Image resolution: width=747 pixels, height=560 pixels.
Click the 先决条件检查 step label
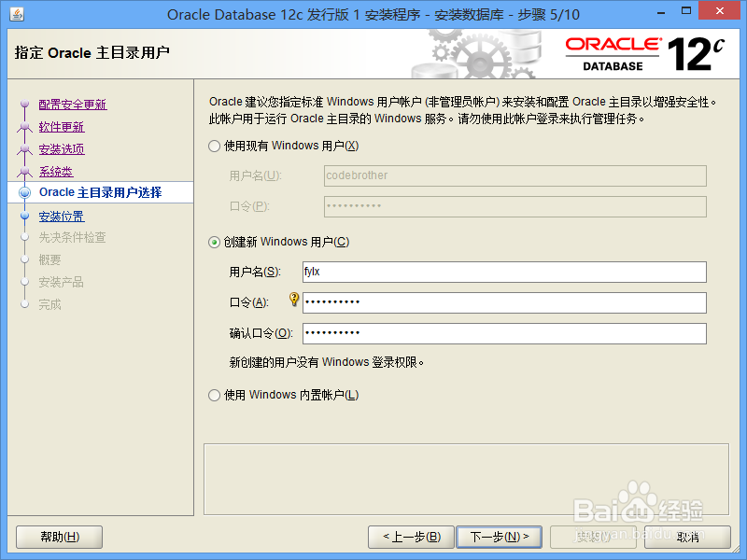coord(73,237)
